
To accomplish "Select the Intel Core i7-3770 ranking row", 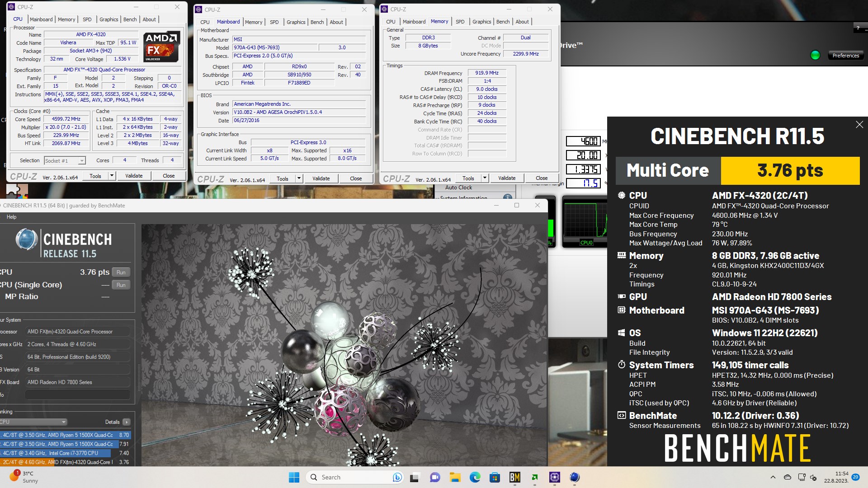I will [x=66, y=453].
